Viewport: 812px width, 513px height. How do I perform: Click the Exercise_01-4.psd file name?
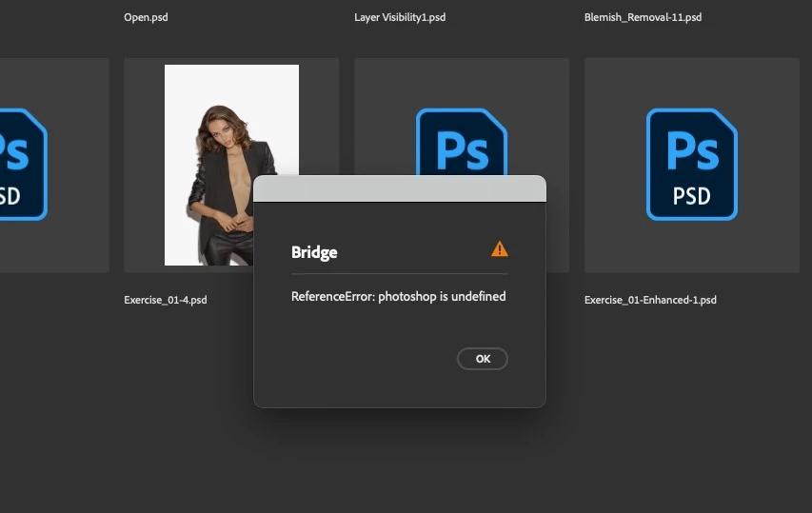click(x=166, y=300)
